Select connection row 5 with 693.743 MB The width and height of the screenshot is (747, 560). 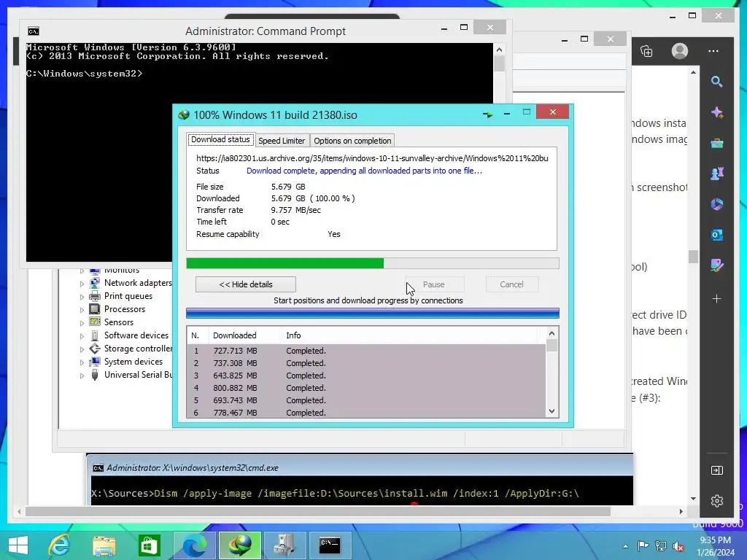click(366, 400)
